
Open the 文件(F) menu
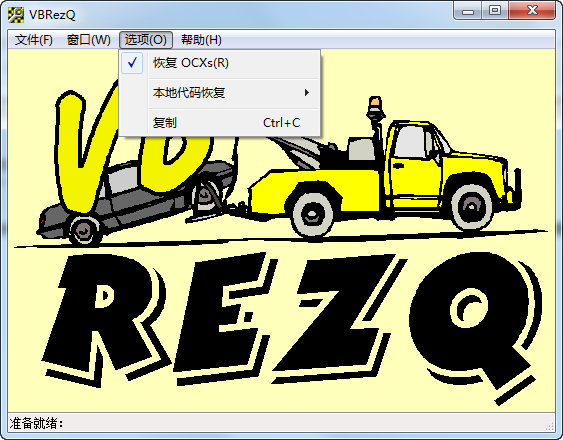[34, 40]
